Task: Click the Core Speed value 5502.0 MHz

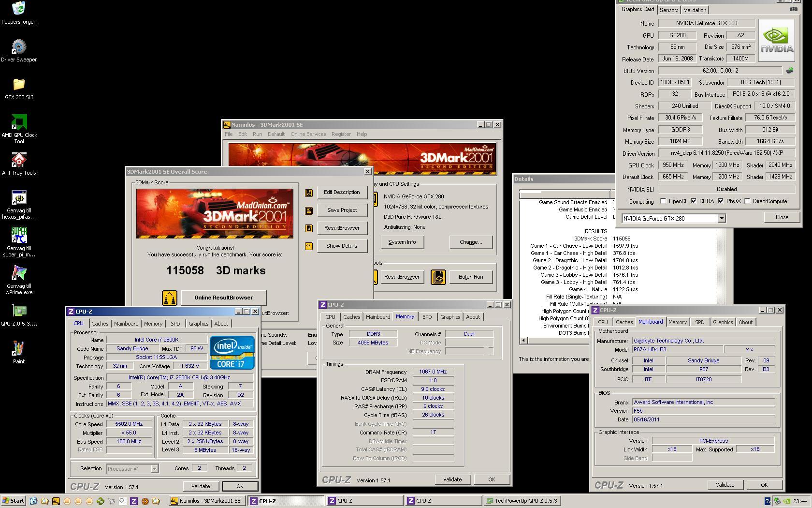Action: pos(129,424)
